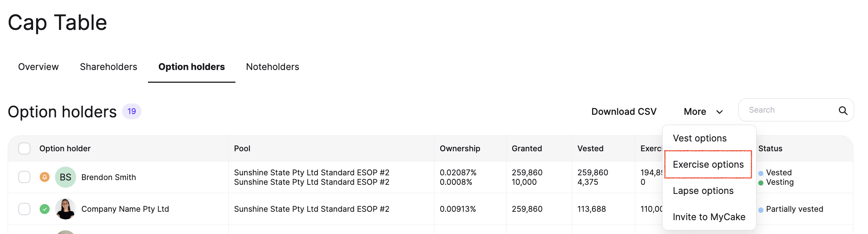Open Company Name Pty Ltd profile photo
The image size is (868, 234).
tap(66, 209)
